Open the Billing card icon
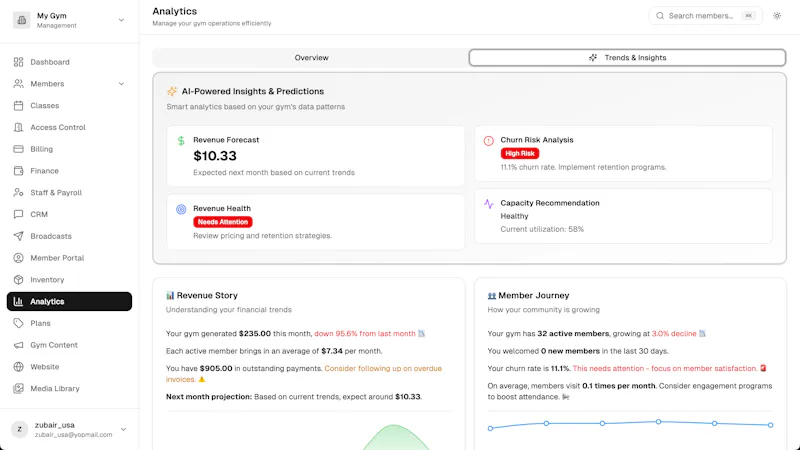The height and width of the screenshot is (450, 800). tap(18, 149)
